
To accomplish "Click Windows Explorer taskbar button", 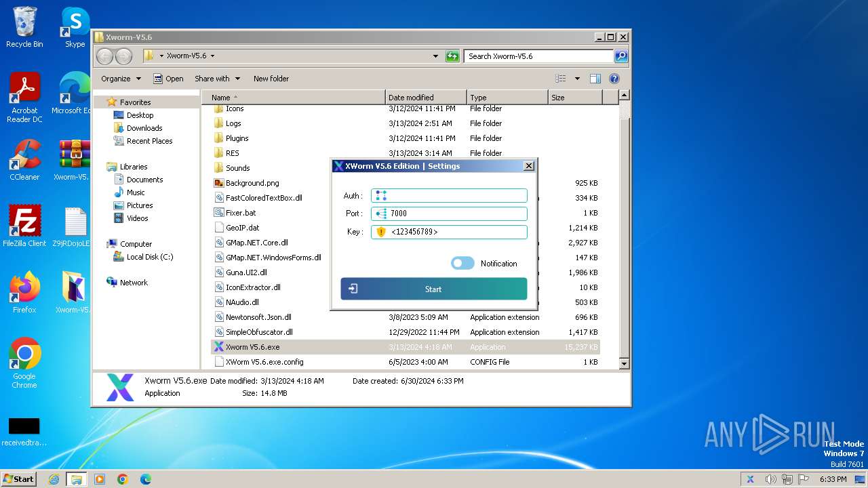I will (76, 479).
